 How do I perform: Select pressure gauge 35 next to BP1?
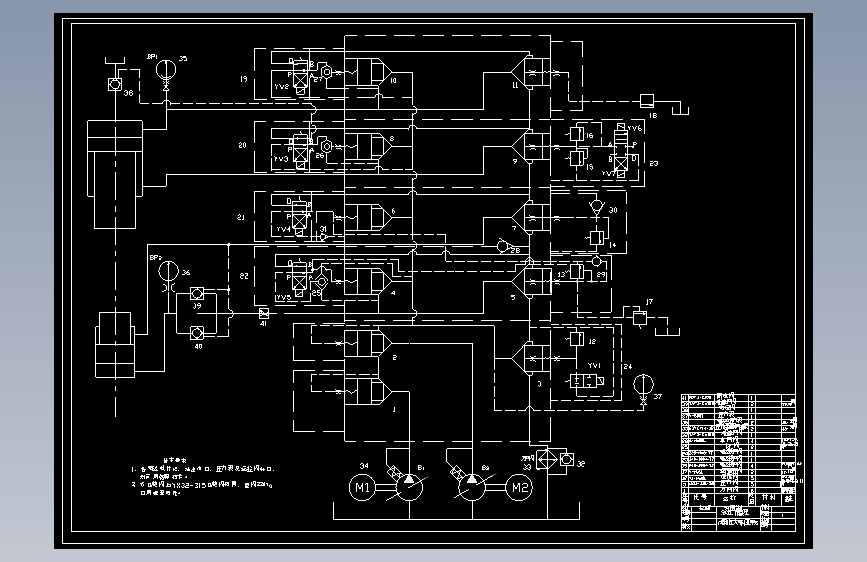tap(165, 70)
